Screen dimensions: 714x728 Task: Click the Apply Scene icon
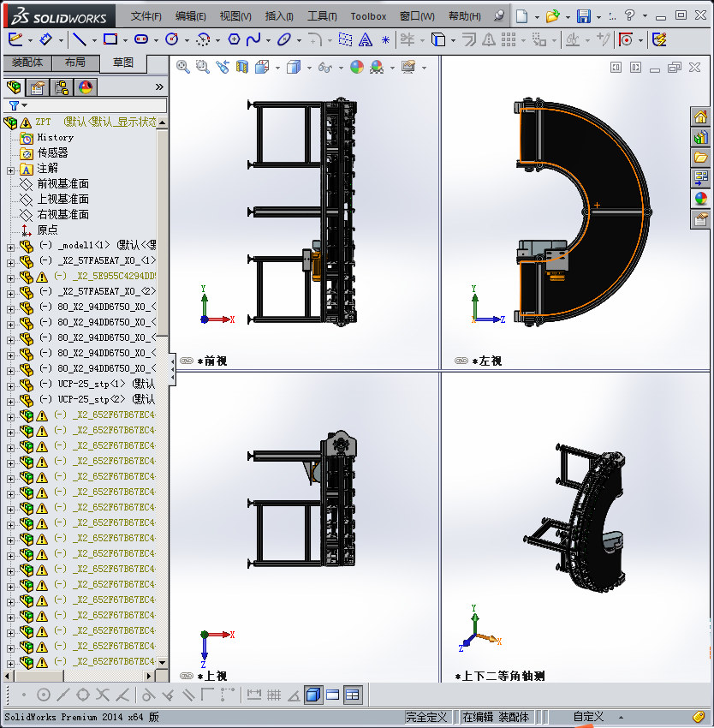[x=377, y=68]
